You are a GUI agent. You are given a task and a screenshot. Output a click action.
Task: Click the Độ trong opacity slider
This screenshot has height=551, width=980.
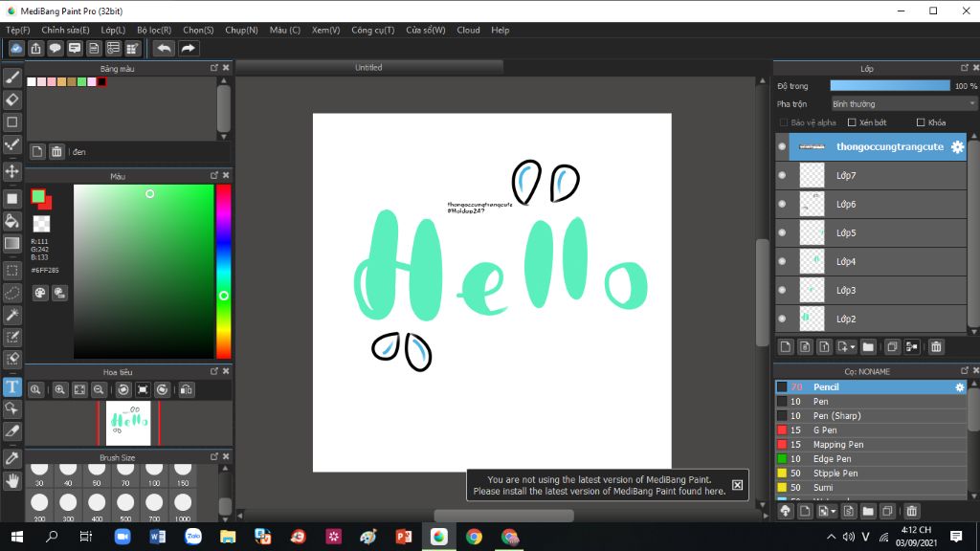pyautogui.click(x=889, y=85)
